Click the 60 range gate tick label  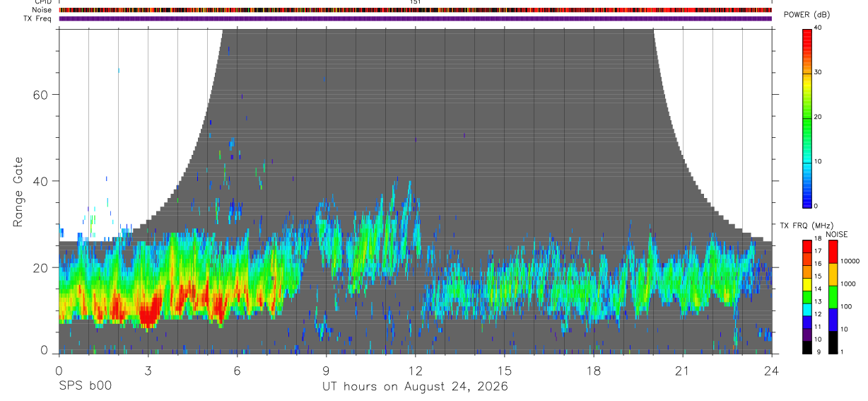click(x=39, y=94)
